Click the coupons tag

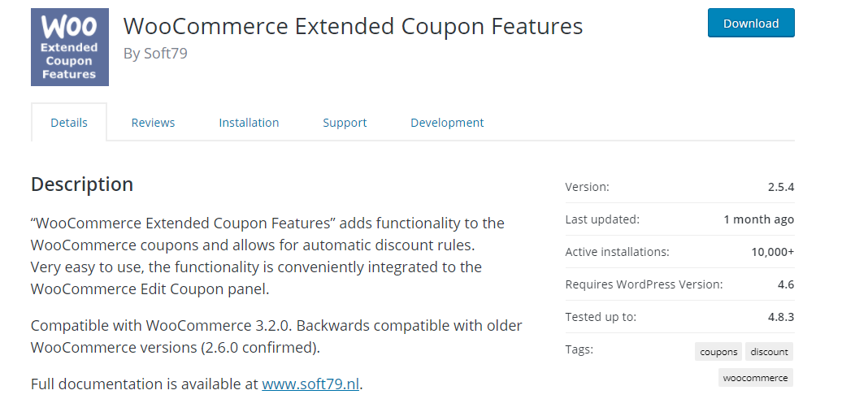tap(718, 352)
